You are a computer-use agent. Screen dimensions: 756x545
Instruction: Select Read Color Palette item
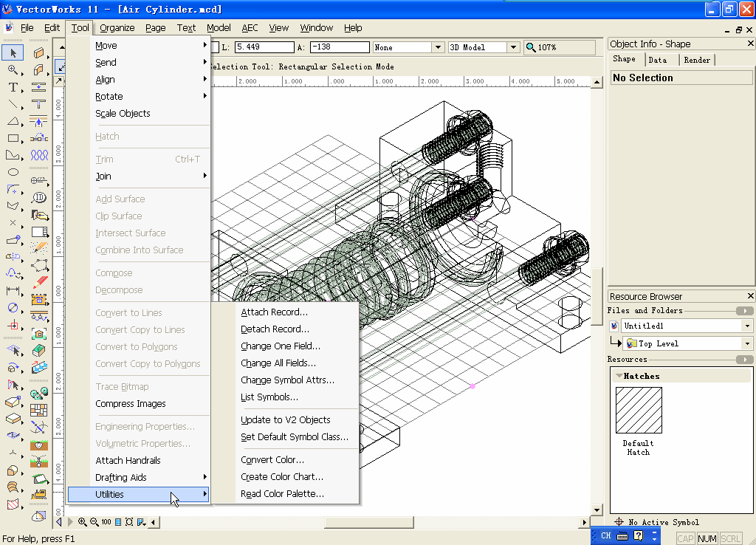(x=286, y=494)
